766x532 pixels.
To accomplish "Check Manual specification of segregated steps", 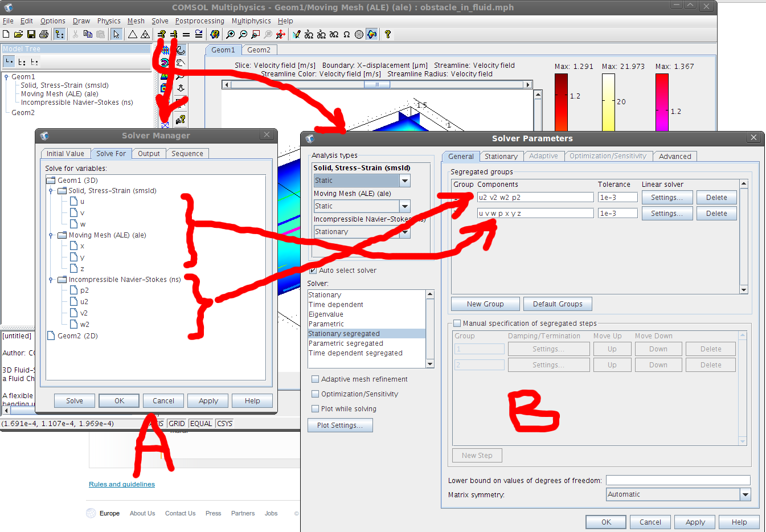I will pos(457,324).
